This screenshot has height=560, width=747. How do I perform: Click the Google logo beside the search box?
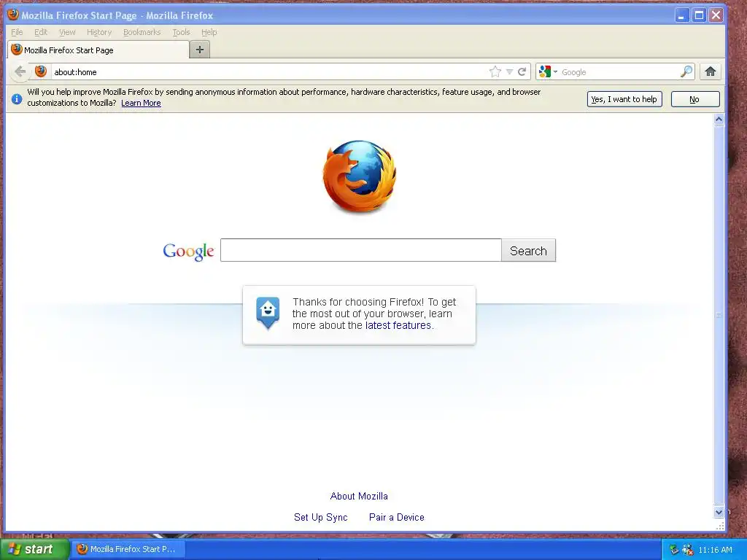(x=189, y=252)
